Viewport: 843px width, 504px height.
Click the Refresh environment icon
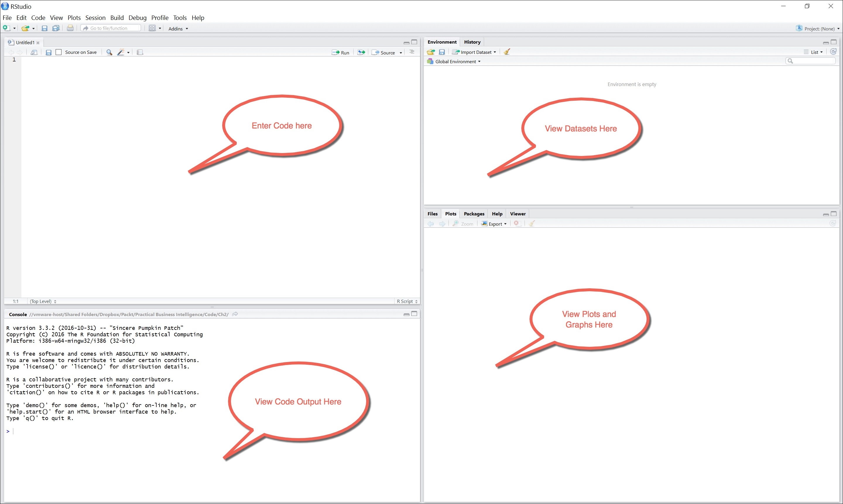(833, 52)
